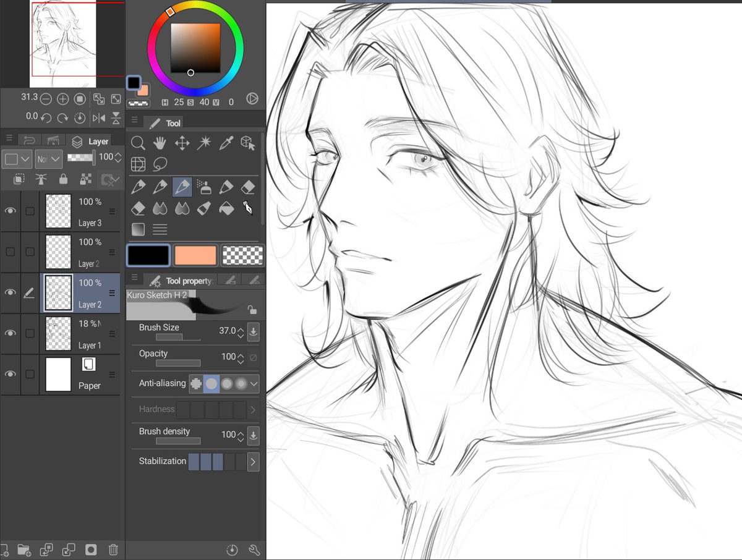Select the parallel lines tool icon

tap(160, 229)
